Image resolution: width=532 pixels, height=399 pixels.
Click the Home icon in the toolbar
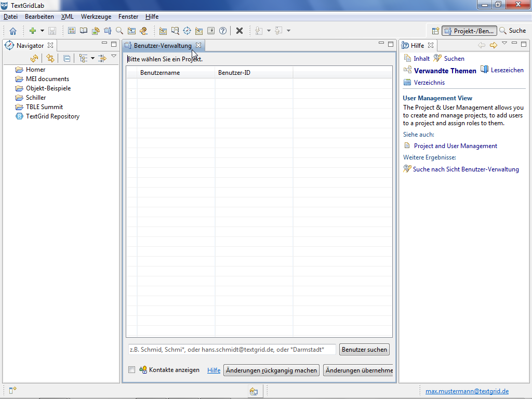(x=13, y=31)
